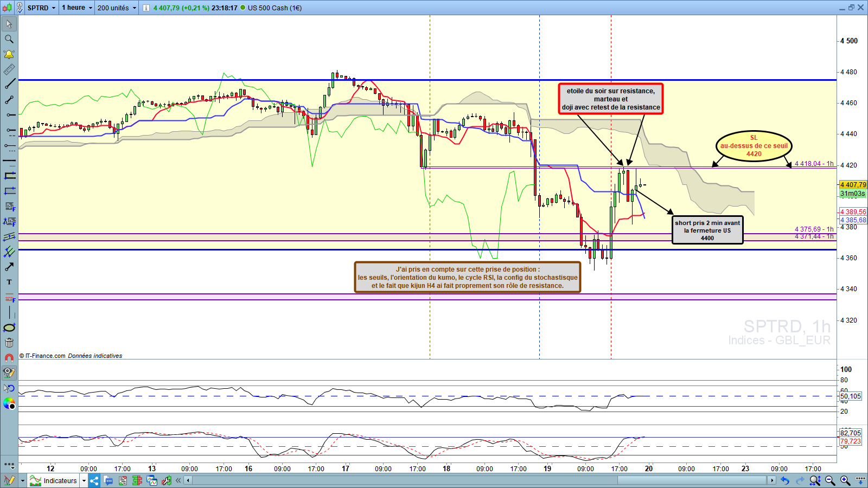Expand the Indicateurs dropdown arrow
Image resolution: width=868 pixels, height=488 pixels.
(x=84, y=480)
